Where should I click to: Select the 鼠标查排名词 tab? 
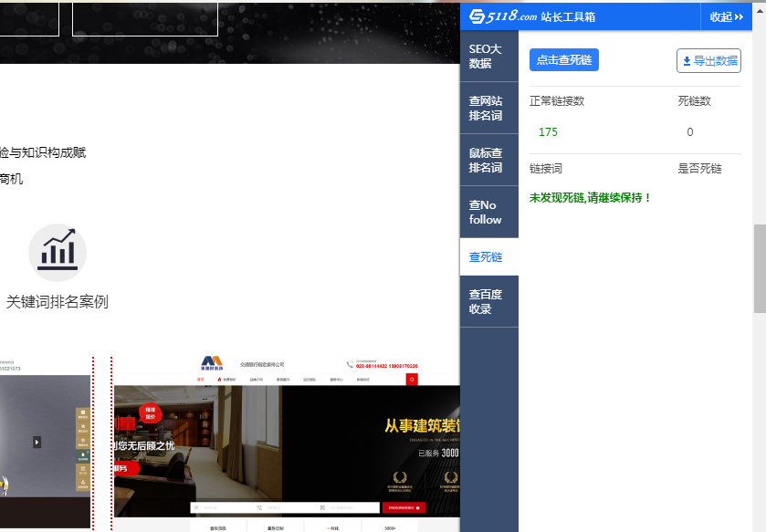[x=488, y=160]
